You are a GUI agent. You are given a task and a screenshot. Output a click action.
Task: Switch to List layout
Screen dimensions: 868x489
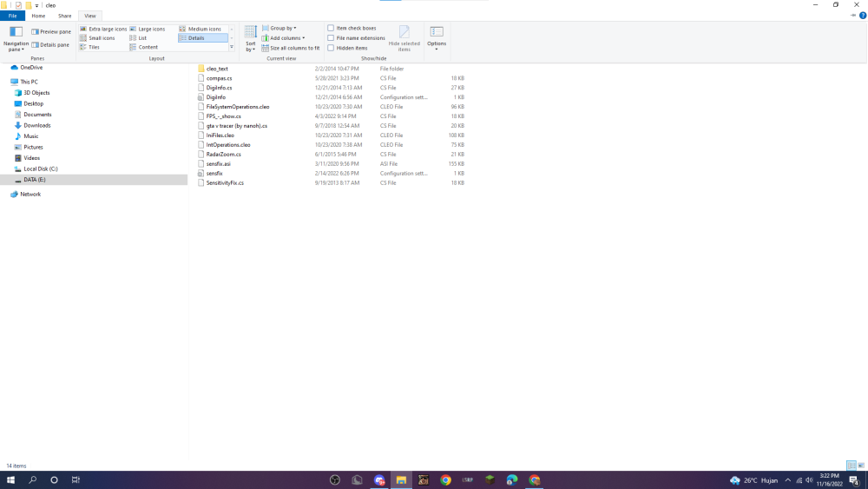(x=138, y=38)
